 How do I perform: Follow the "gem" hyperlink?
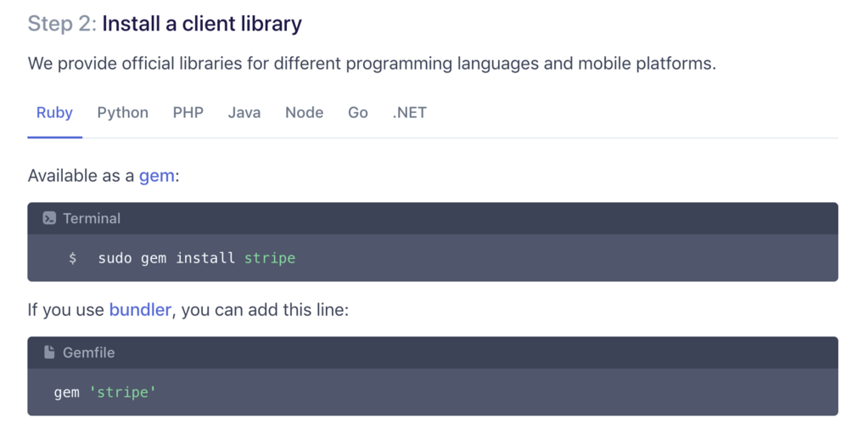[x=157, y=176]
